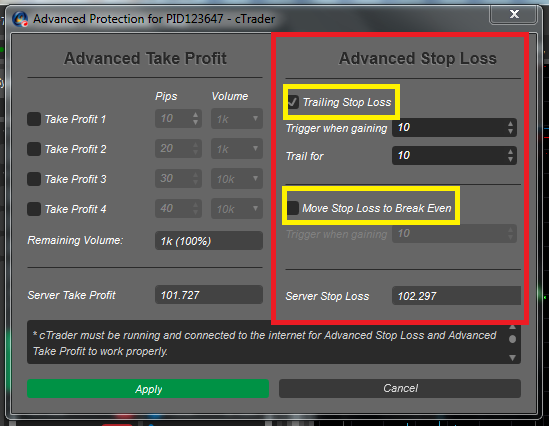Apply the advanced protection settings
This screenshot has width=549, height=426.
(148, 389)
